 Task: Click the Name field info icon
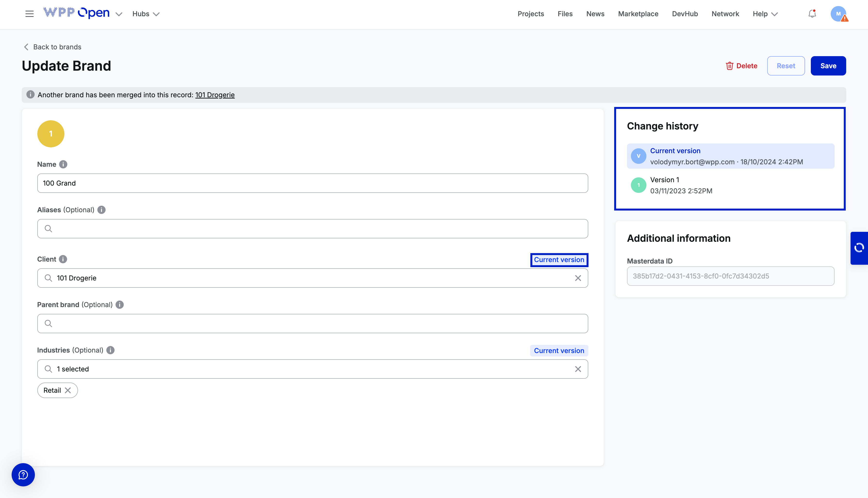pos(63,164)
